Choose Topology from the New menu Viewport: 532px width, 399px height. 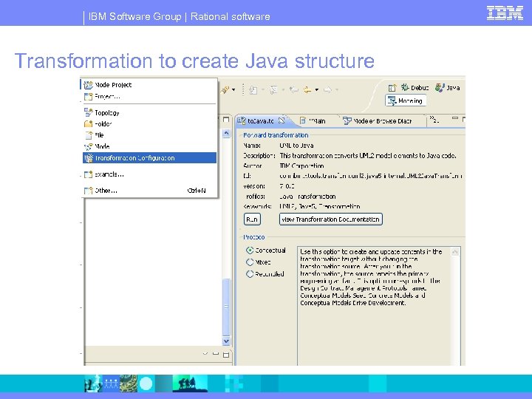click(x=149, y=112)
